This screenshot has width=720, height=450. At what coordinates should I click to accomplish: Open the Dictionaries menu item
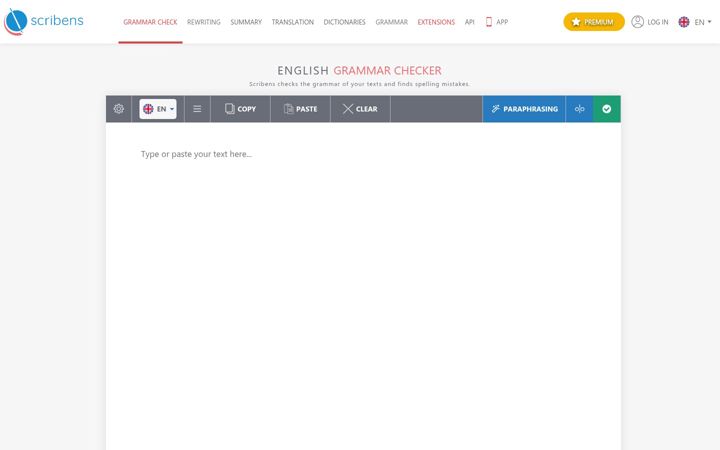[x=344, y=22]
